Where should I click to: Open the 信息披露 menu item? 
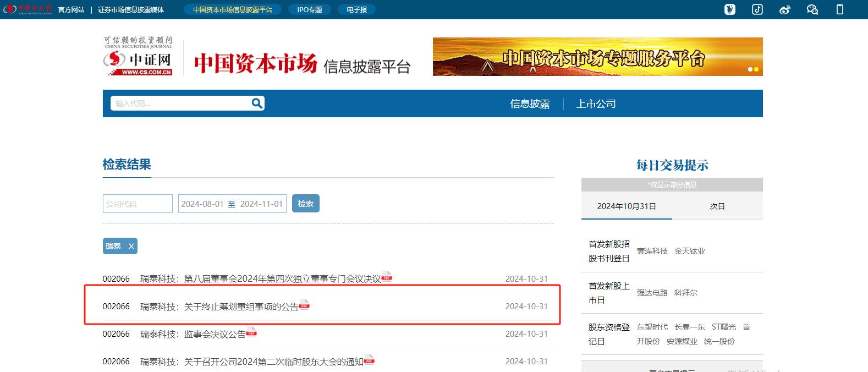point(529,104)
